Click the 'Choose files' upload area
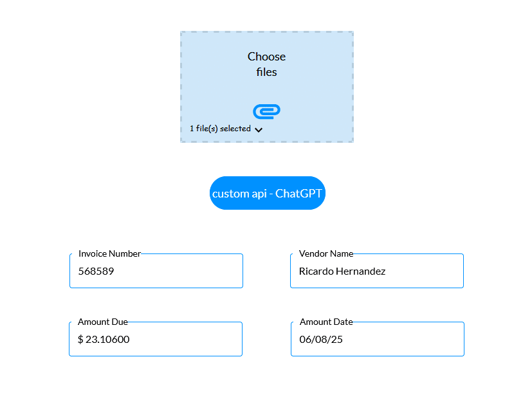 coord(266,64)
